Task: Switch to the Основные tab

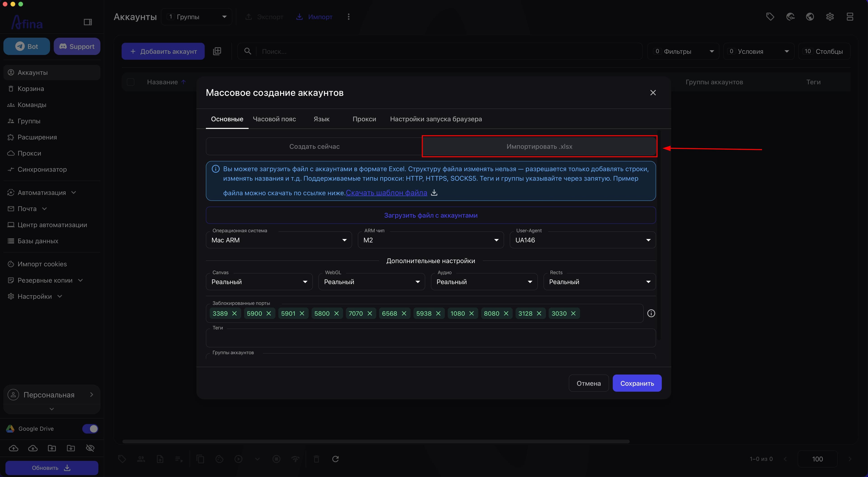Action: (227, 119)
